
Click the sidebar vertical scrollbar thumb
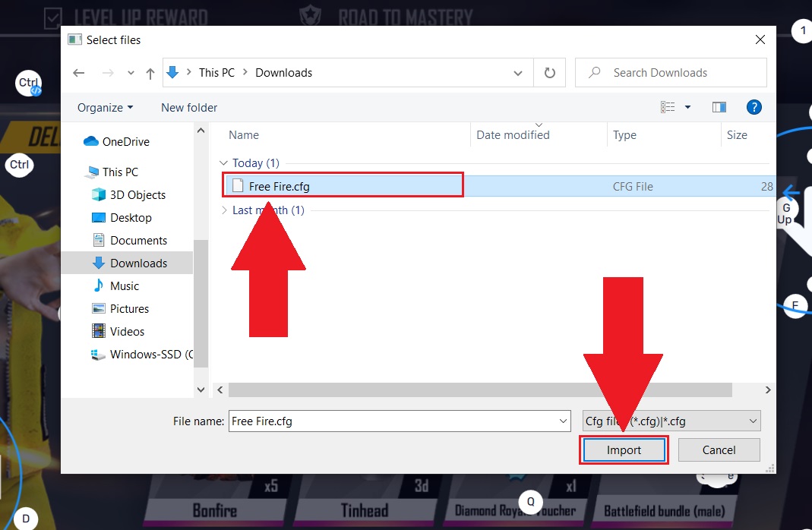[x=201, y=304]
